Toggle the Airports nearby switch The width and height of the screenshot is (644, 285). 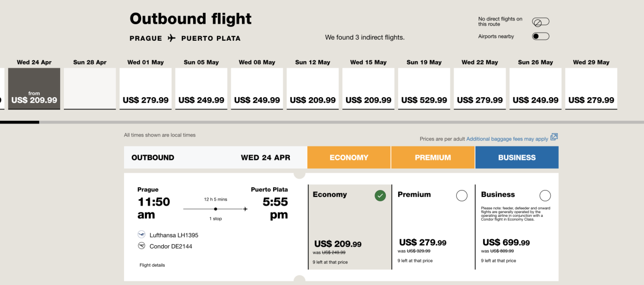[x=540, y=36]
